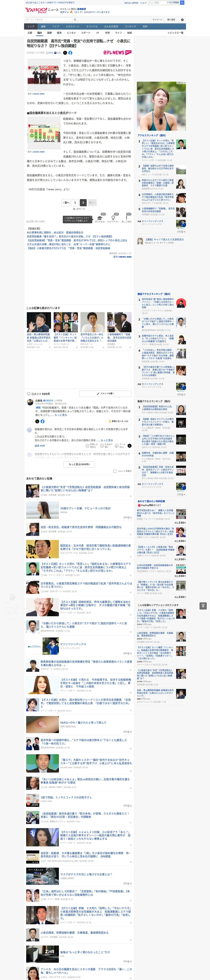Open the みんなの意見 tab
The image size is (210, 980).
[x=111, y=27]
